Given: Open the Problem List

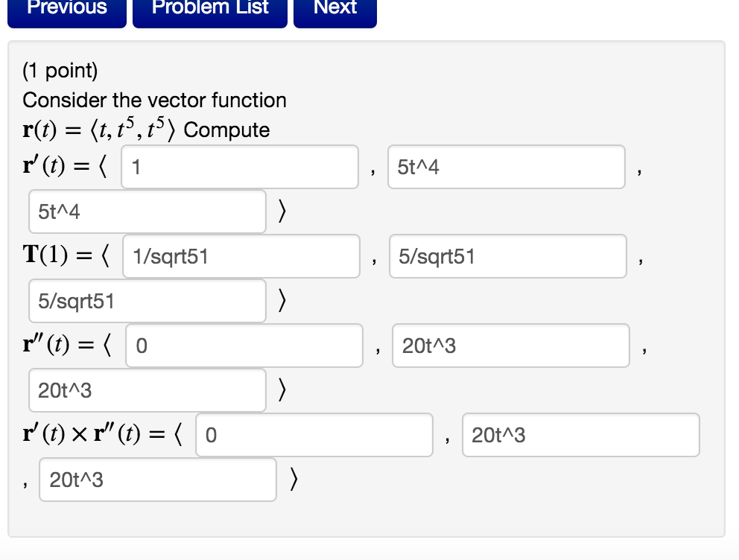Looking at the screenshot, I should [209, 8].
